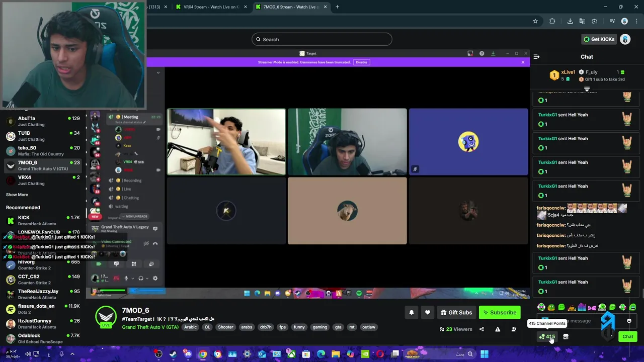Open Chrome from the Windows taskbar
Screen dimensions: 644x362
pyautogui.click(x=202, y=354)
